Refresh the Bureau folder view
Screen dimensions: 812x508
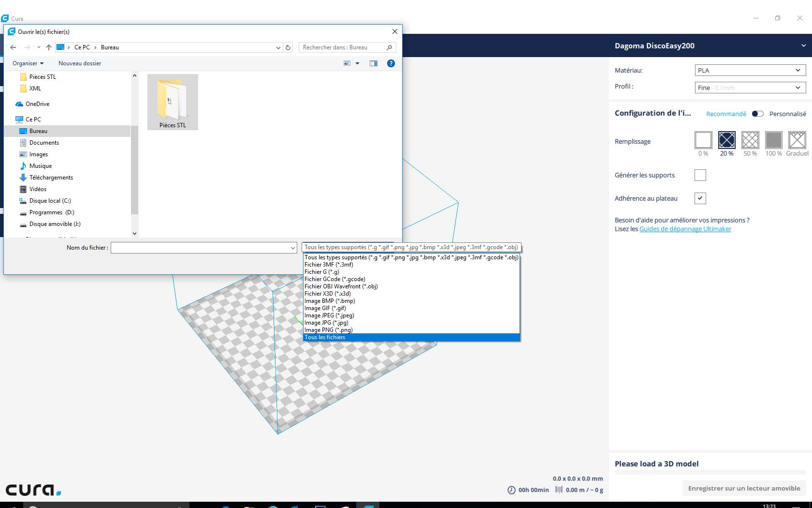[x=288, y=47]
